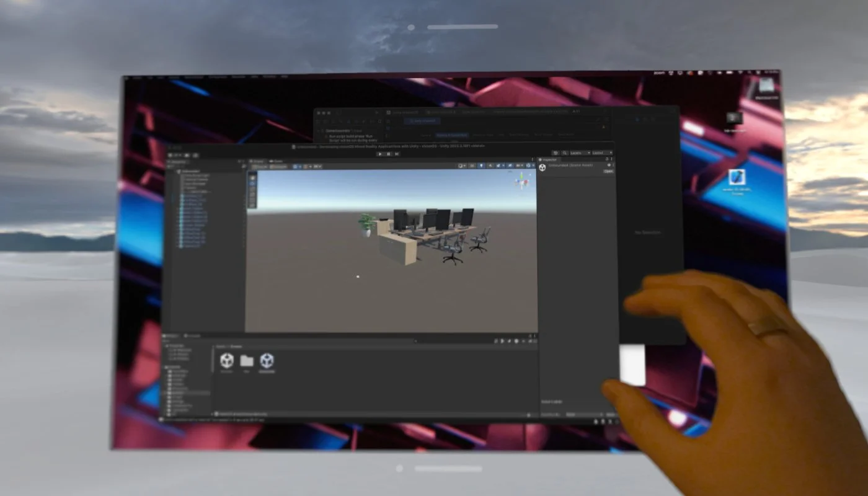Viewport: 868px width, 496px height.
Task: Click the Hierarchy plus create button
Action: tap(170, 166)
